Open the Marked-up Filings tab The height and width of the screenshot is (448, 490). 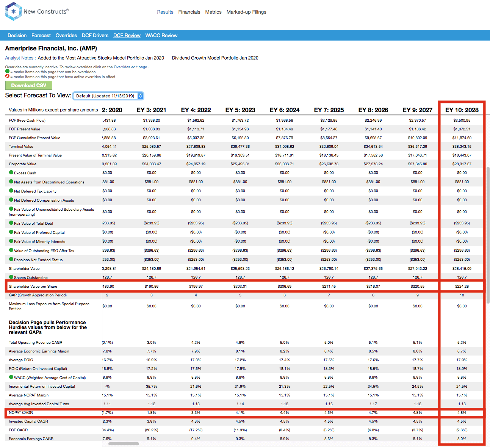246,12
